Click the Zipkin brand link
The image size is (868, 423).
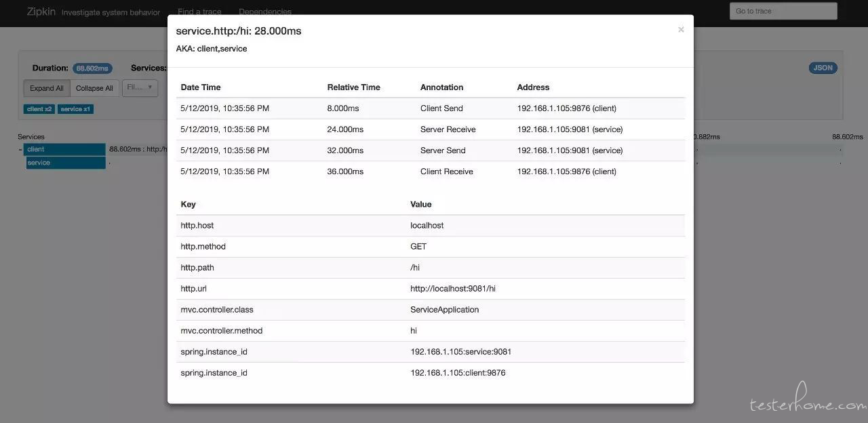(41, 12)
